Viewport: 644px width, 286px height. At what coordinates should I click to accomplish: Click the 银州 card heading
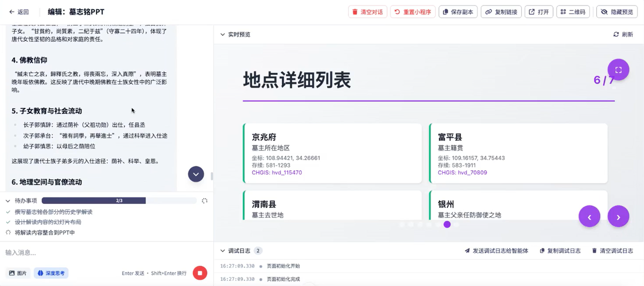coord(446,204)
